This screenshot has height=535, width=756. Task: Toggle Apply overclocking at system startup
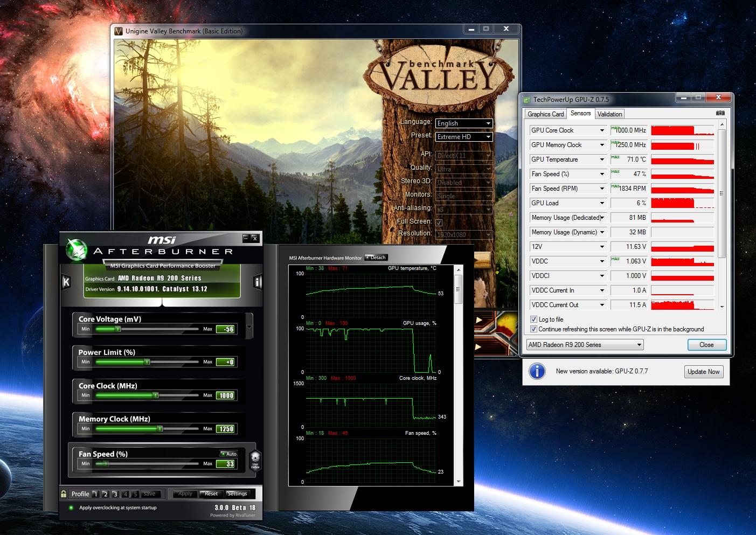tap(71, 508)
